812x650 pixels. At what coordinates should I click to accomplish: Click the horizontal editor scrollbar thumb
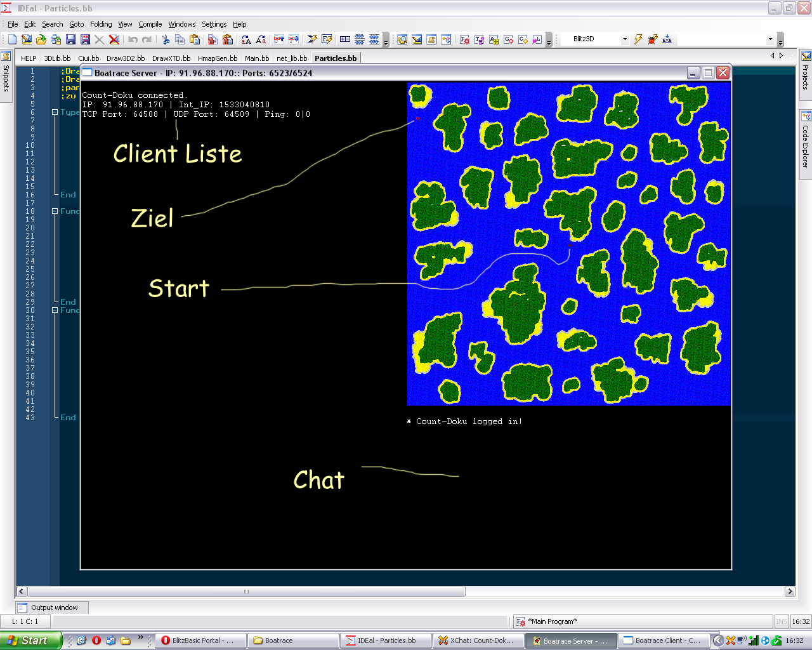246,592
